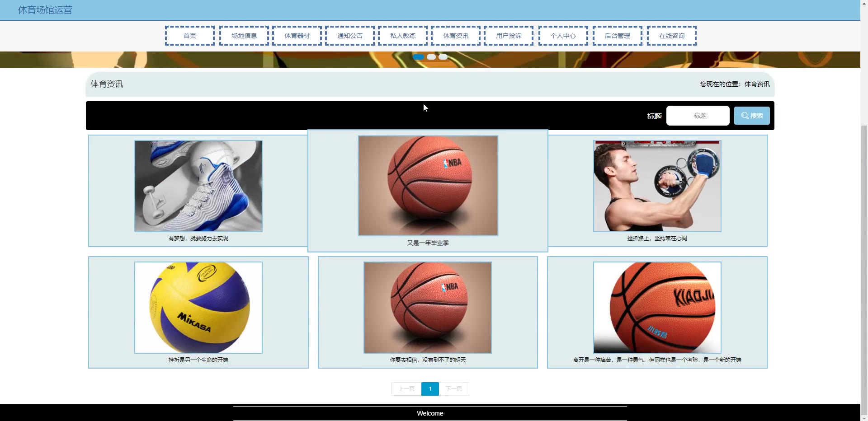Select page 1 in pagination

point(430,389)
